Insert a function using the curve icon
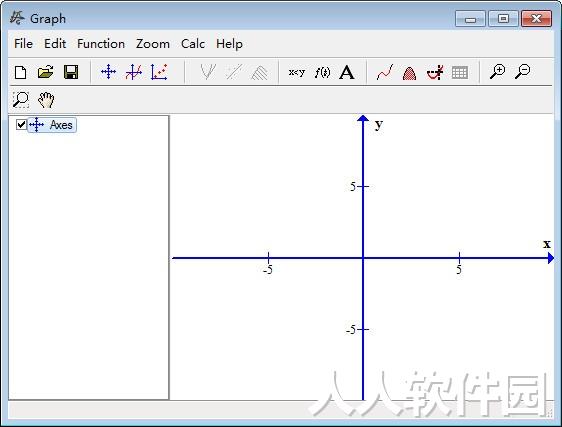This screenshot has width=562, height=427. coord(134,72)
